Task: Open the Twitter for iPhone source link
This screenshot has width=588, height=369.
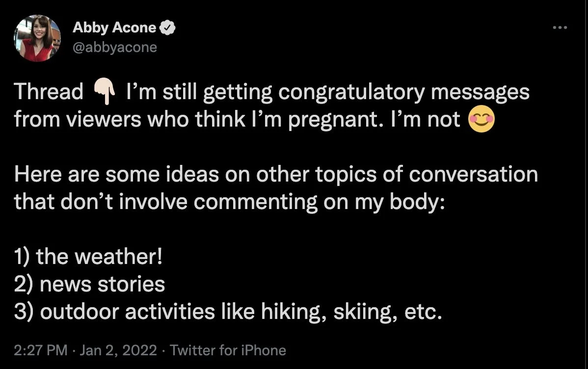Action: click(228, 350)
